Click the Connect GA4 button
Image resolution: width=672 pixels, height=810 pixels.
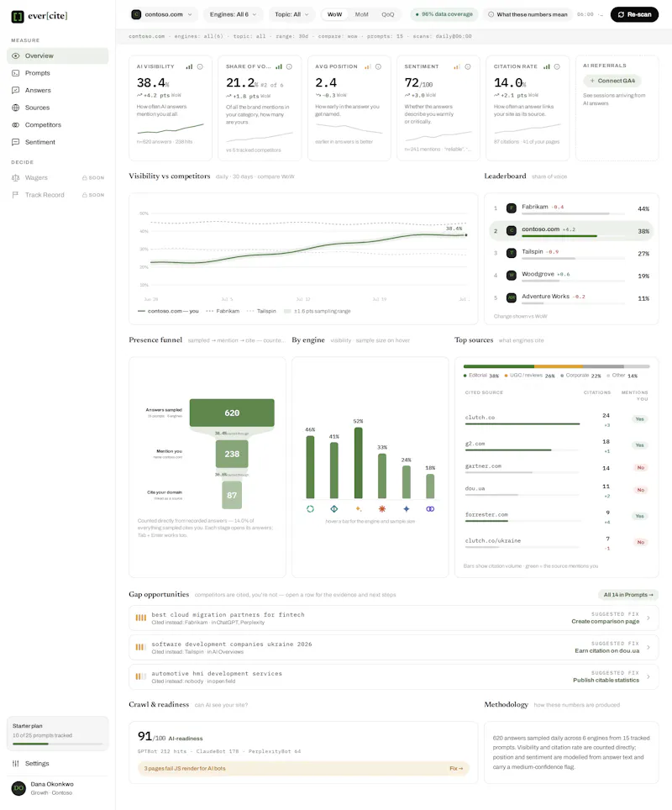pyautogui.click(x=612, y=81)
